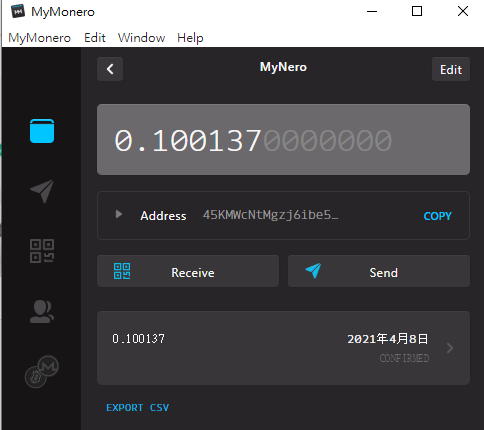Click the transaction amount 0.100137
The height and width of the screenshot is (430, 484).
click(138, 339)
